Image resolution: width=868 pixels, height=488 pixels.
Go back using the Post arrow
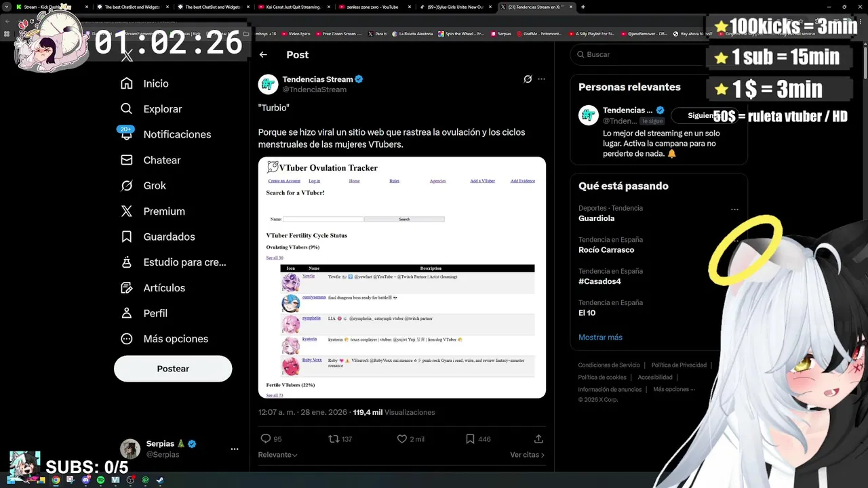point(263,55)
